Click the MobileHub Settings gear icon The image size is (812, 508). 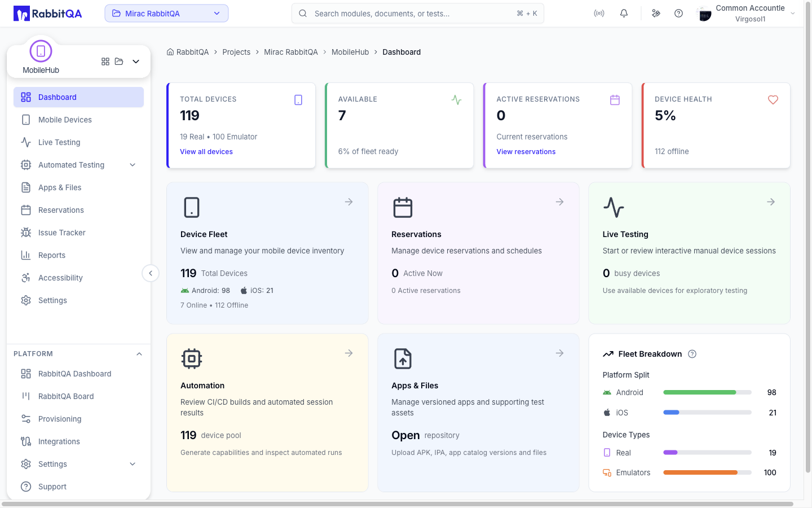pos(26,300)
